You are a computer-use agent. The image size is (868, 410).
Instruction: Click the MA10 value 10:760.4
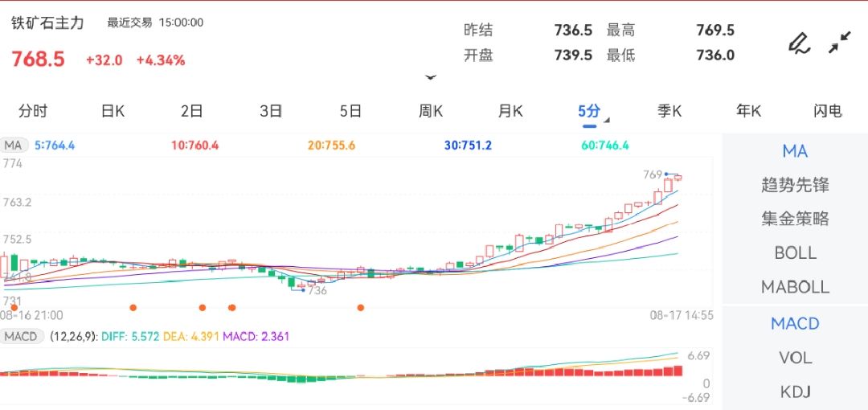(x=194, y=146)
